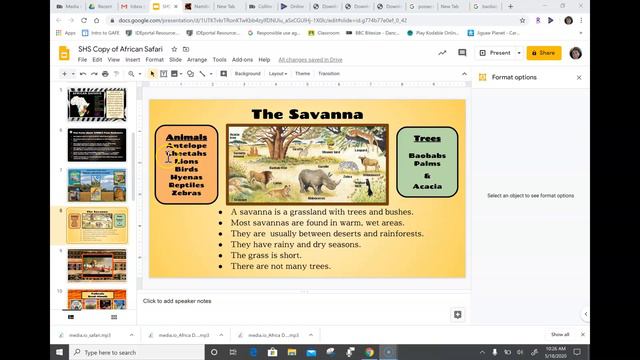This screenshot has width=640, height=360.
Task: Open the Format menu
Action: pos(155,60)
